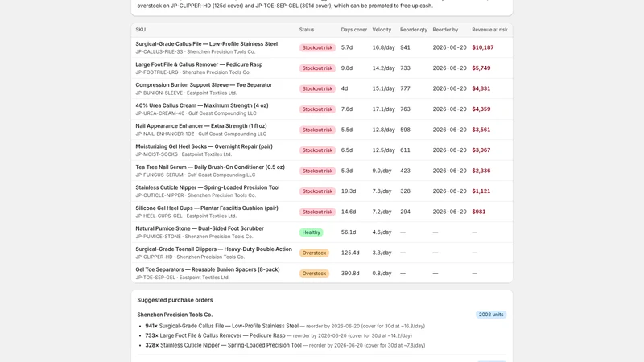The height and width of the screenshot is (362, 644).
Task: Click the SKU column header
Action: point(140,30)
